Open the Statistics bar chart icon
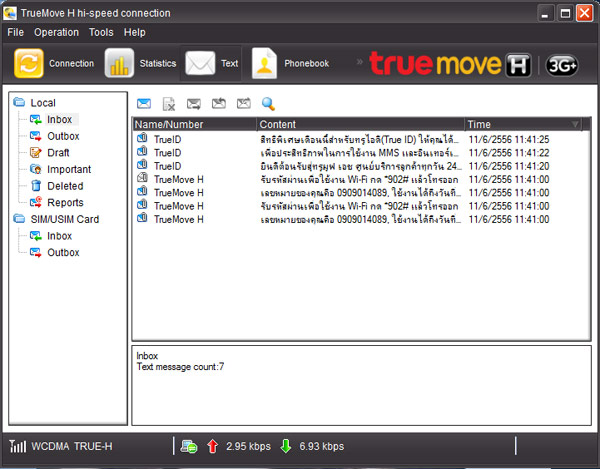The height and width of the screenshot is (469, 600). [119, 63]
